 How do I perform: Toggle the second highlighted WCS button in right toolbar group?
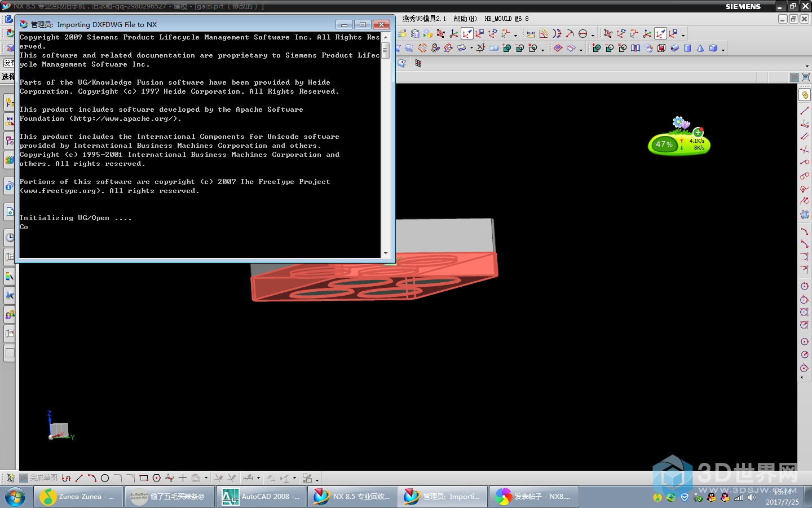(660, 34)
